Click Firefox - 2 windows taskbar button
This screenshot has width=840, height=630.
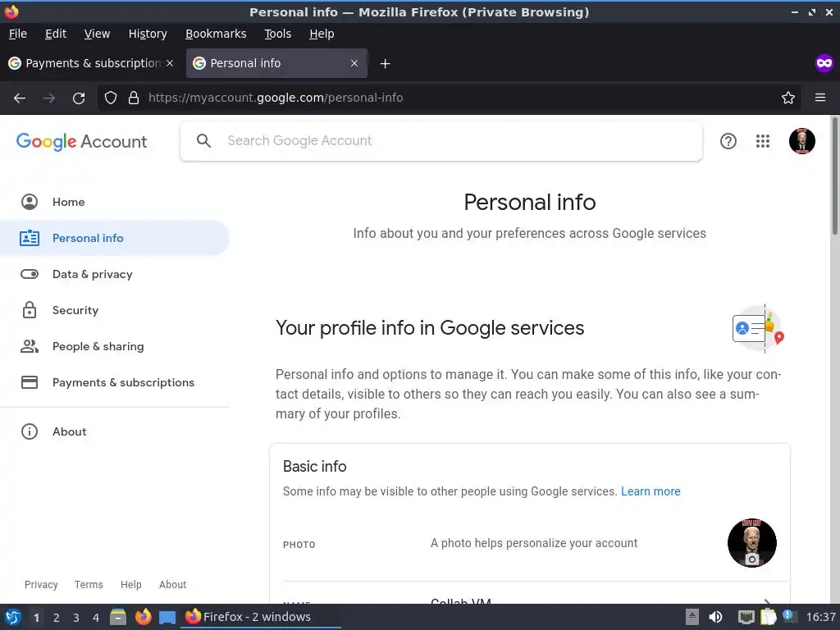tap(261, 617)
